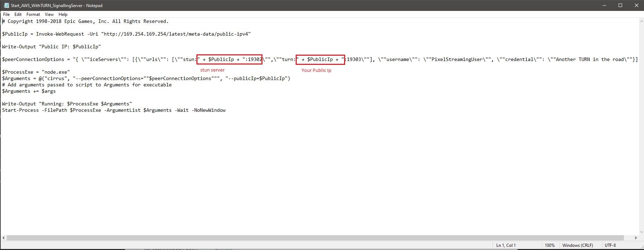The height and width of the screenshot is (250, 644).
Task: Click ':19303' turn port text
Action: point(353,60)
